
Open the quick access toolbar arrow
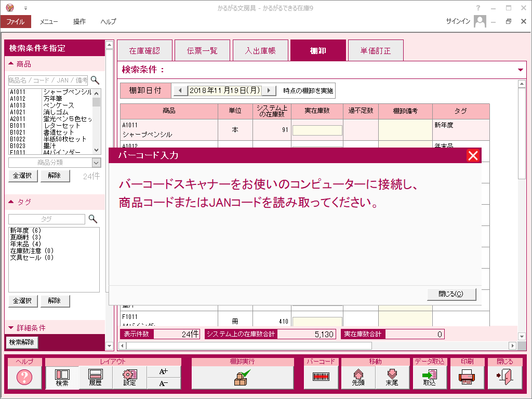coord(25,8)
